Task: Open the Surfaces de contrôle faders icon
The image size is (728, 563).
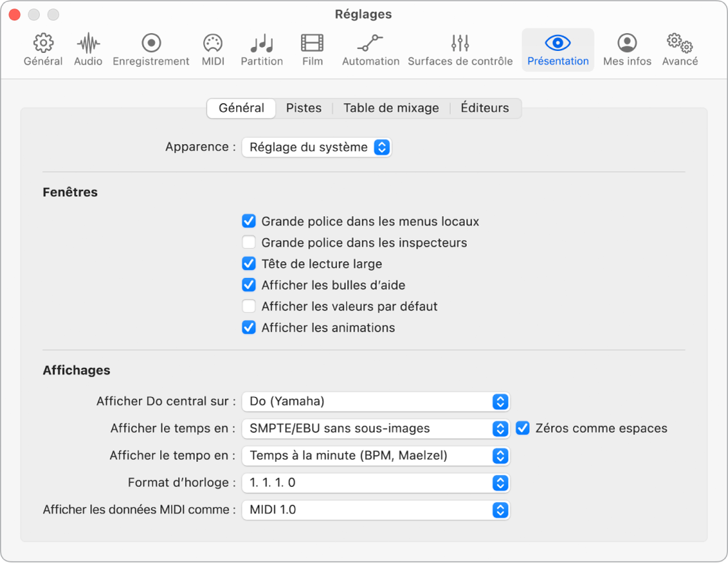Action: click(x=460, y=44)
